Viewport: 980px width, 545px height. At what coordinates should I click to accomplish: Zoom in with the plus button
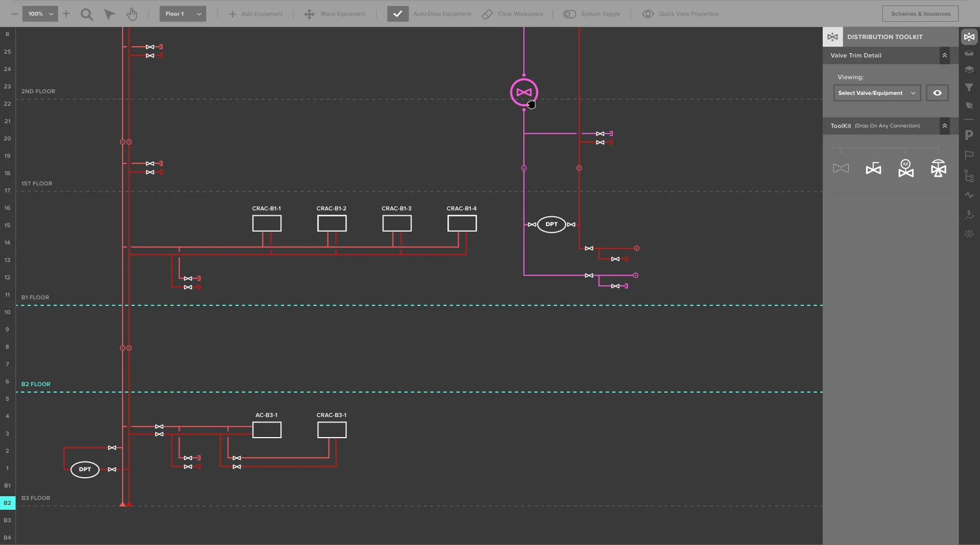(x=66, y=14)
